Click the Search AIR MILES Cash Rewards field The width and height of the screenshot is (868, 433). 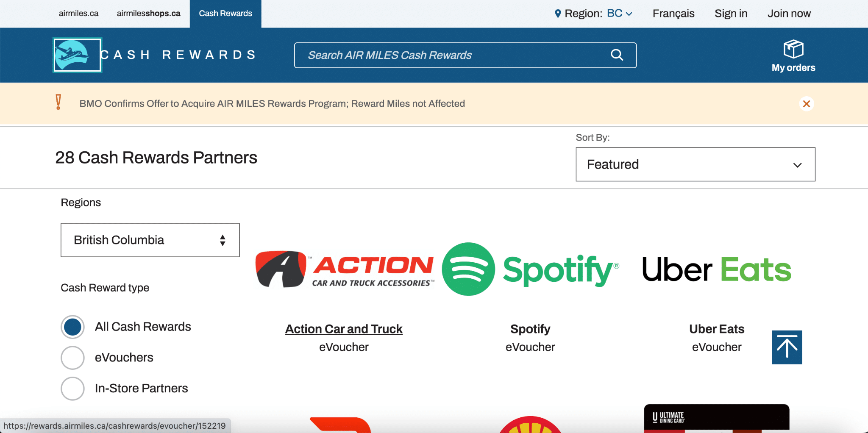[465, 55]
